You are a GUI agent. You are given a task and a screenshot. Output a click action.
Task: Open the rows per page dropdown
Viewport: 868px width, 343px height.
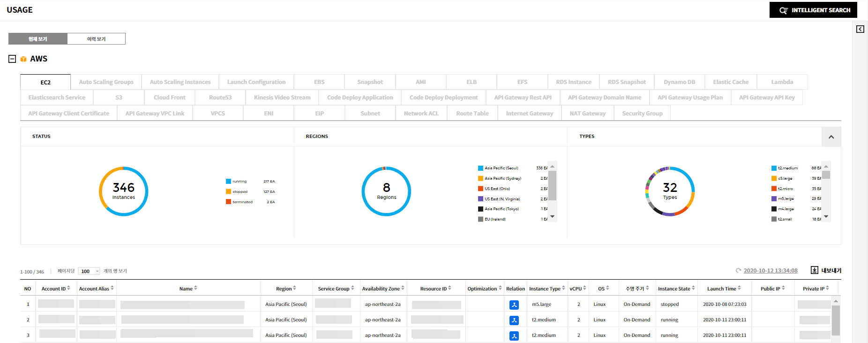(x=89, y=271)
